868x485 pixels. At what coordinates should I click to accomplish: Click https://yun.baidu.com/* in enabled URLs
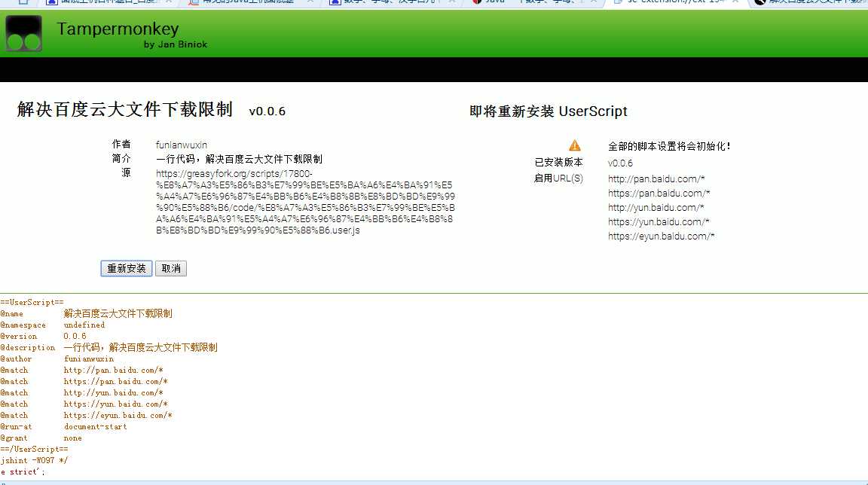(x=659, y=221)
